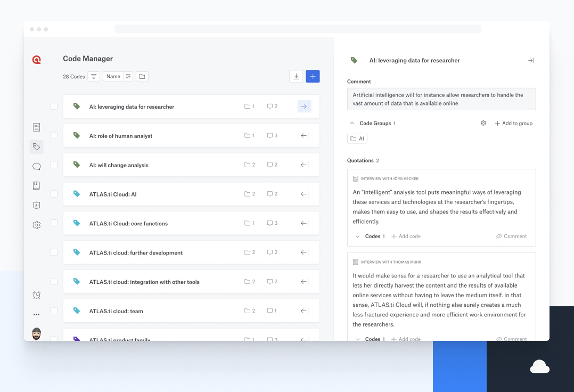Viewport: 574px width, 392px height.
Task: Tick the checkbox for ATLAS.ti Cloud: AI
Action: [54, 194]
